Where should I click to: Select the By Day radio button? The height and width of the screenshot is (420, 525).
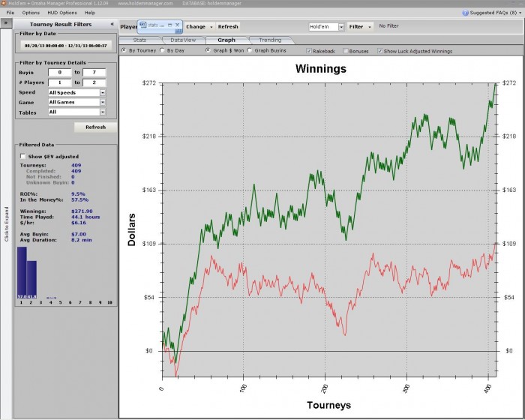point(162,50)
